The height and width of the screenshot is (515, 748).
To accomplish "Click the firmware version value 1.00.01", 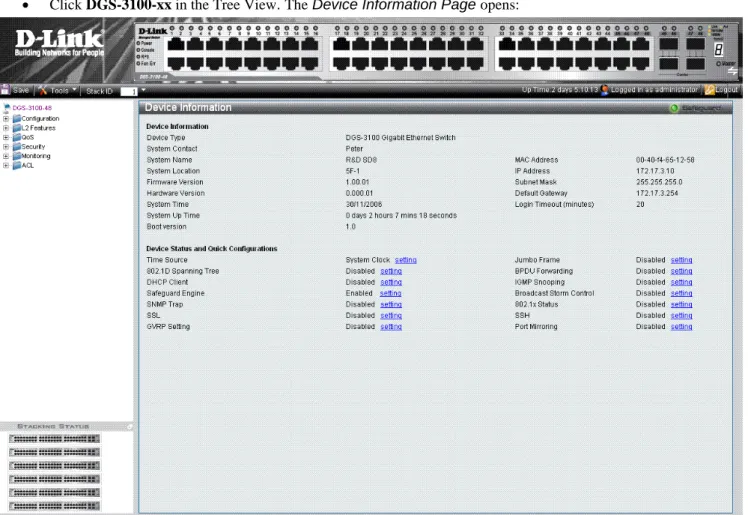I will coord(357,182).
